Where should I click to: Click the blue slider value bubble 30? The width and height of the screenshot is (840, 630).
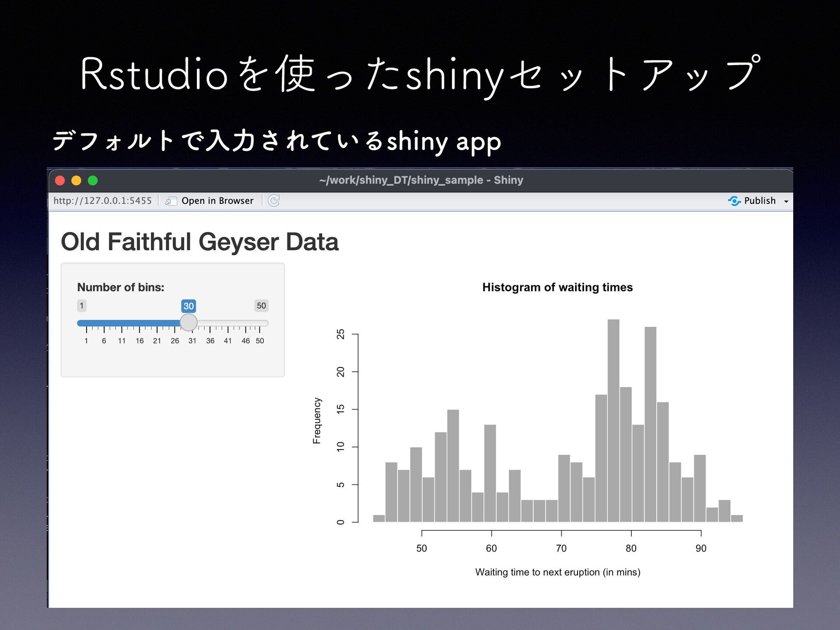189,306
